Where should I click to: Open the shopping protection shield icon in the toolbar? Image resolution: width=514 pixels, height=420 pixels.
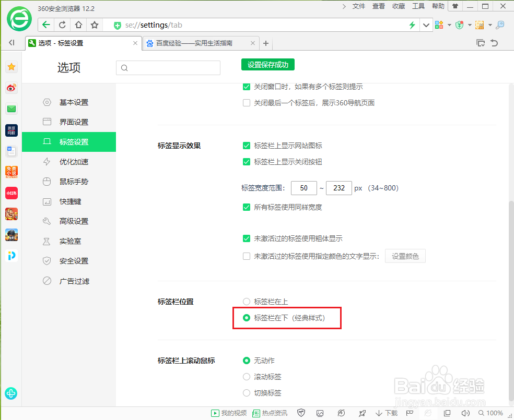(460, 25)
